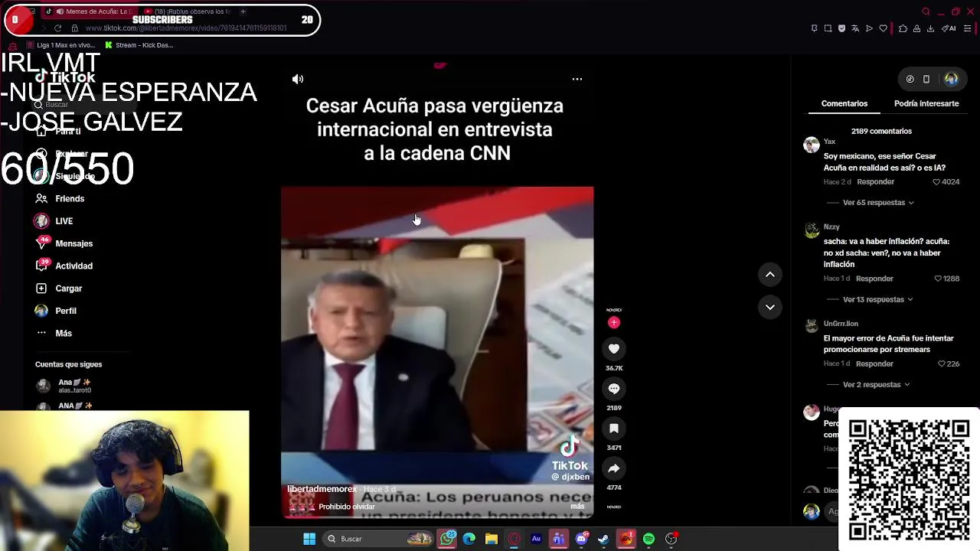This screenshot has height=551, width=980.
Task: Reload the page with the refresh icon
Action: tap(57, 28)
